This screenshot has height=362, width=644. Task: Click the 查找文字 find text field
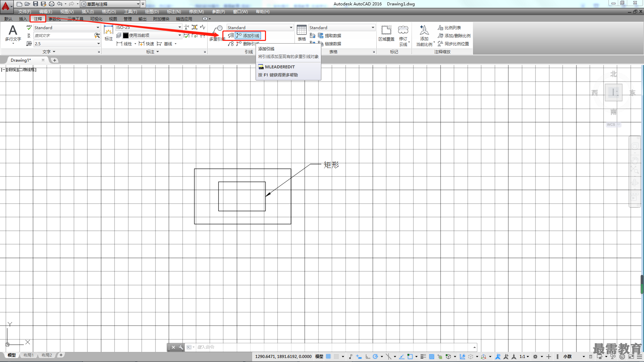click(x=64, y=36)
